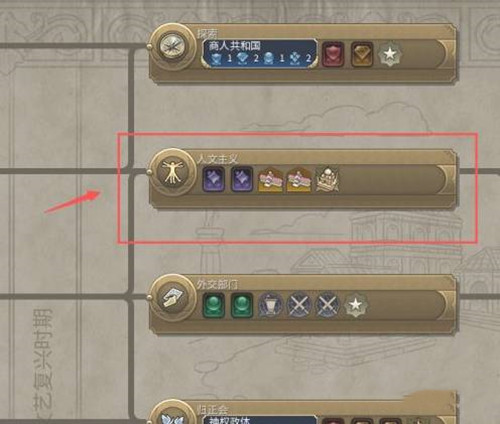
Task: Click the red military policy card in 探索
Action: click(333, 54)
